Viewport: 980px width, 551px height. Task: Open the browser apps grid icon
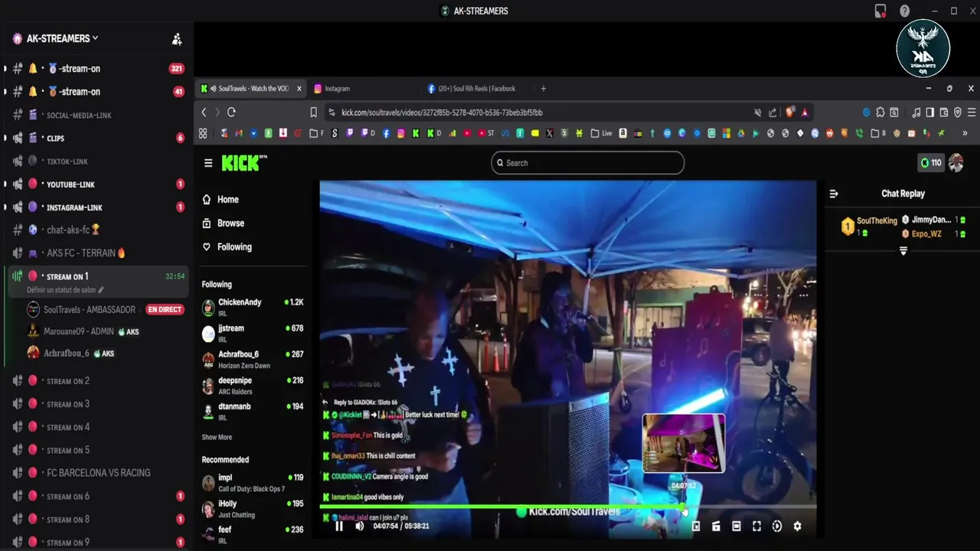(203, 133)
